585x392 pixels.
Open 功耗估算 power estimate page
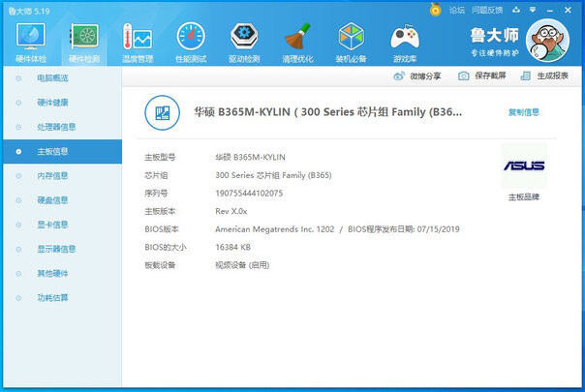tap(52, 297)
